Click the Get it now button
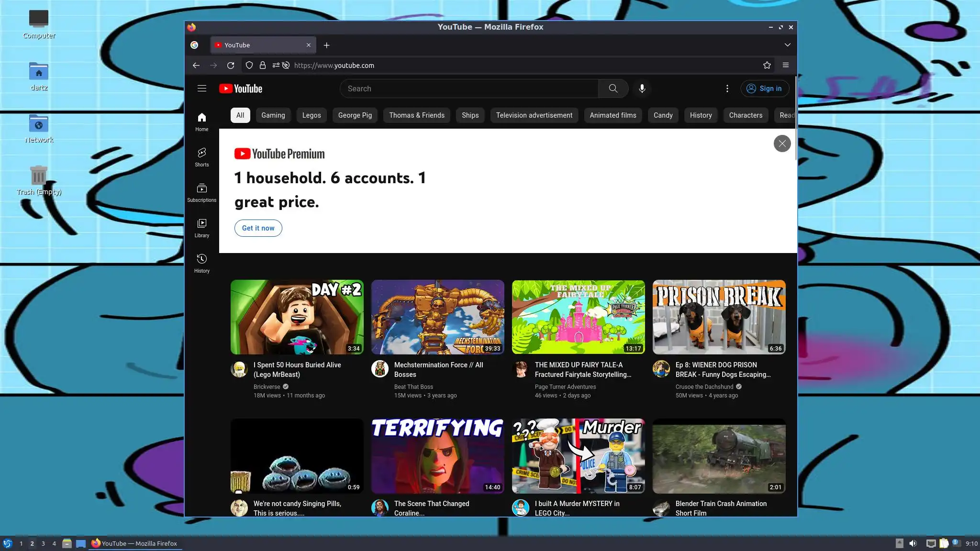The height and width of the screenshot is (551, 980). click(258, 228)
